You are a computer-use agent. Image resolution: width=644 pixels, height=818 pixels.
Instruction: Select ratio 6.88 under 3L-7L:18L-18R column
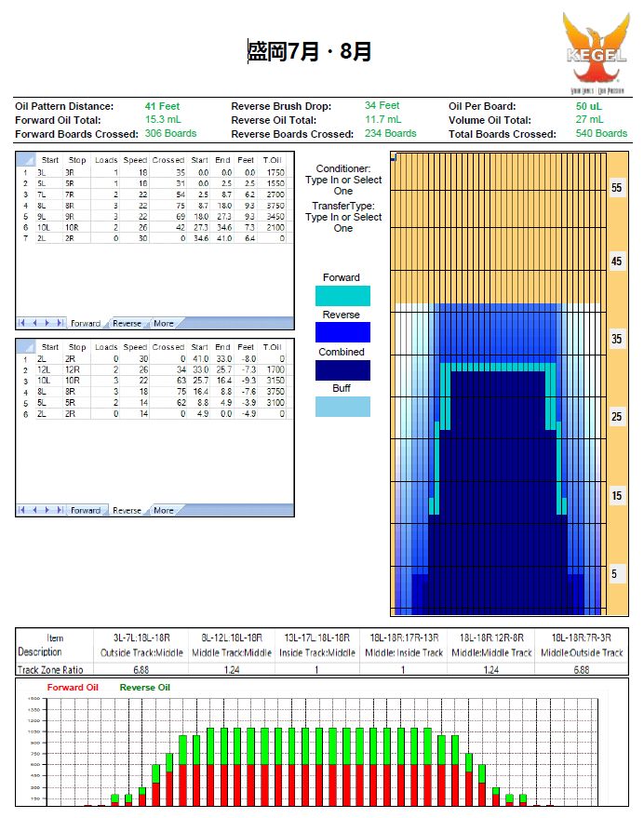coord(141,670)
